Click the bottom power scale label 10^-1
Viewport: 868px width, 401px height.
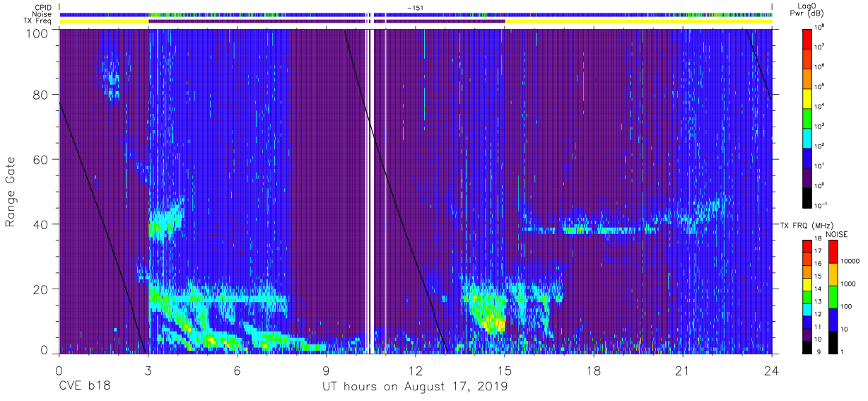tap(822, 206)
